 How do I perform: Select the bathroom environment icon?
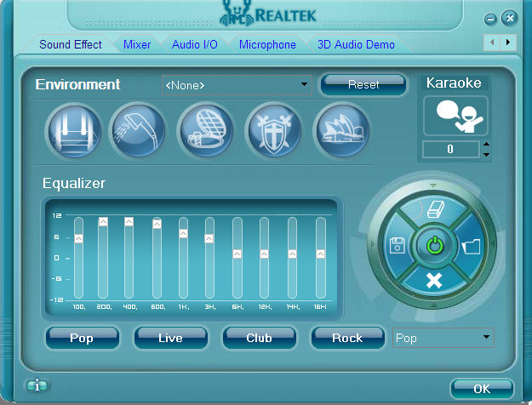pyautogui.click(x=75, y=131)
